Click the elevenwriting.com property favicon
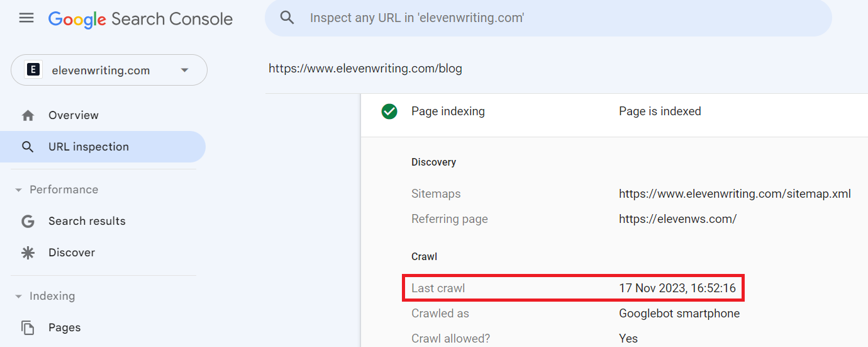The height and width of the screenshot is (347, 868). 33,70
